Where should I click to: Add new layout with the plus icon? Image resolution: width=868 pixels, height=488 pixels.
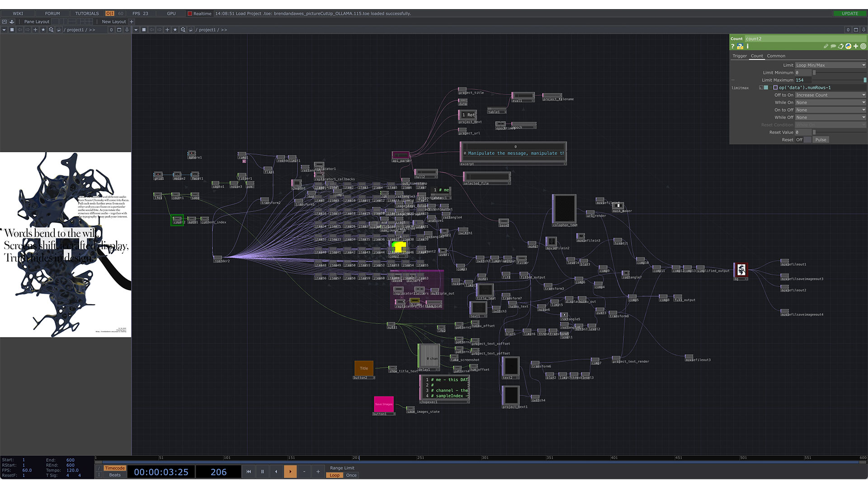pyautogui.click(x=132, y=22)
